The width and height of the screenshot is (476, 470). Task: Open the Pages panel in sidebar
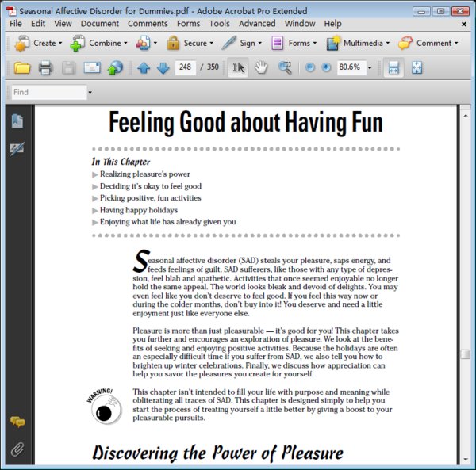tap(17, 120)
